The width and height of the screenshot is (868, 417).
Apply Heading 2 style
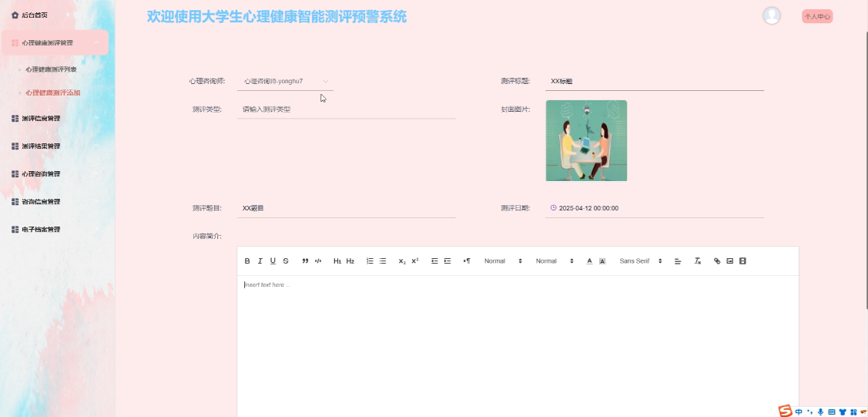pos(350,261)
